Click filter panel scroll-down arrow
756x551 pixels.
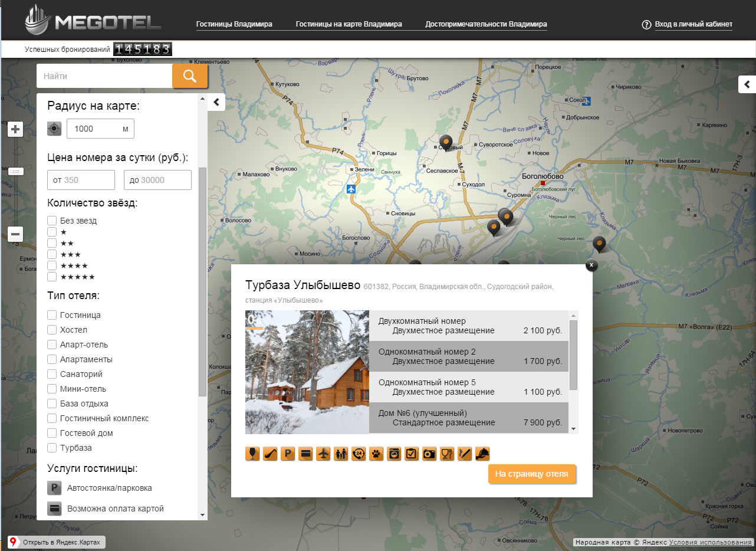[x=203, y=514]
